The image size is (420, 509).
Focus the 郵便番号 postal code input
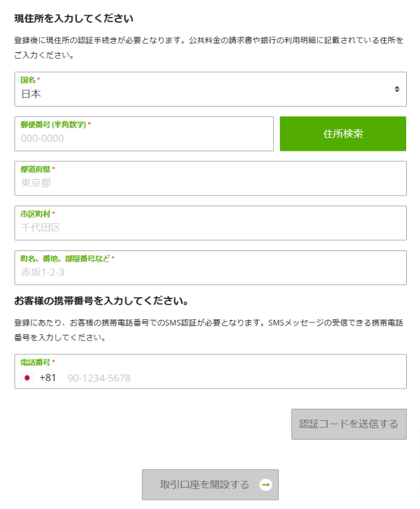pyautogui.click(x=144, y=138)
